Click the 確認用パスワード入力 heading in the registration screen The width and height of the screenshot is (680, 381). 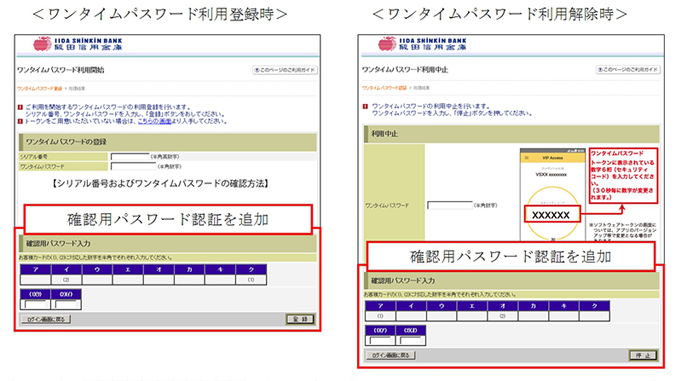click(168, 244)
